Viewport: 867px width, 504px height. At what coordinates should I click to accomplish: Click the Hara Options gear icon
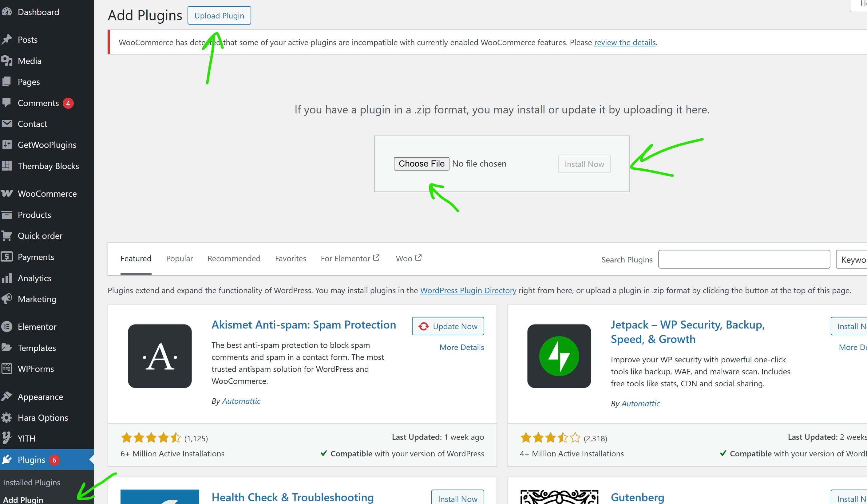coord(7,418)
